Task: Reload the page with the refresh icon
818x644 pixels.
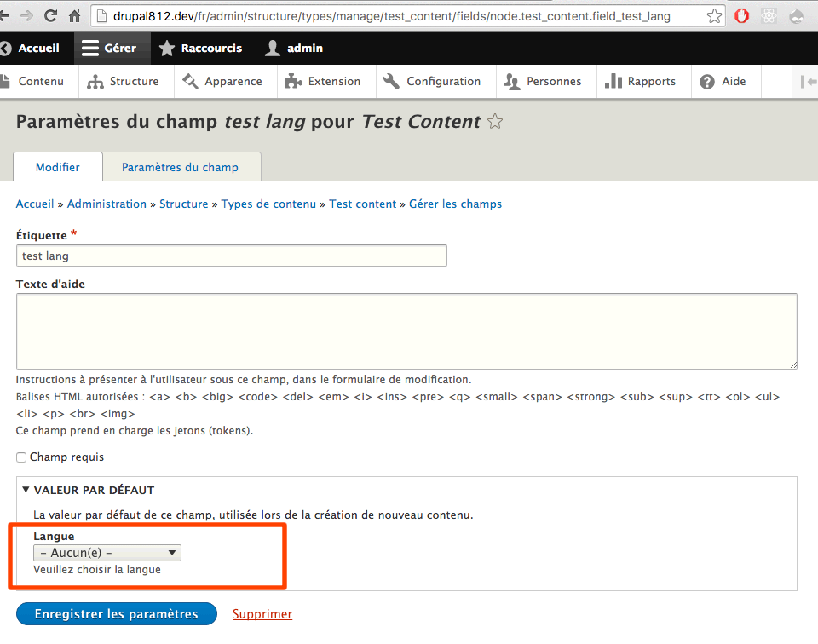Action: pyautogui.click(x=50, y=16)
